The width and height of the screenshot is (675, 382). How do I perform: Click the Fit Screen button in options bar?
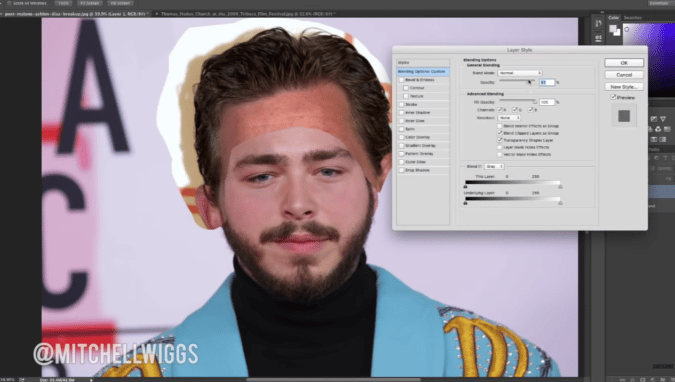90,3
